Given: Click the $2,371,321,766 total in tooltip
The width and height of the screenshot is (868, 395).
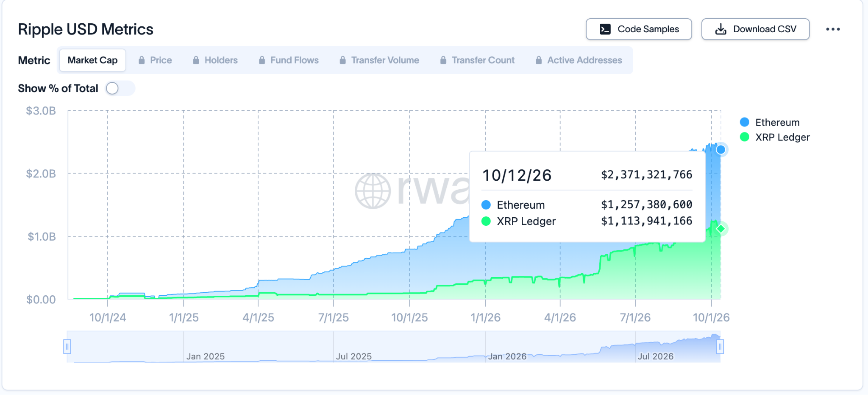Looking at the screenshot, I should click(646, 175).
